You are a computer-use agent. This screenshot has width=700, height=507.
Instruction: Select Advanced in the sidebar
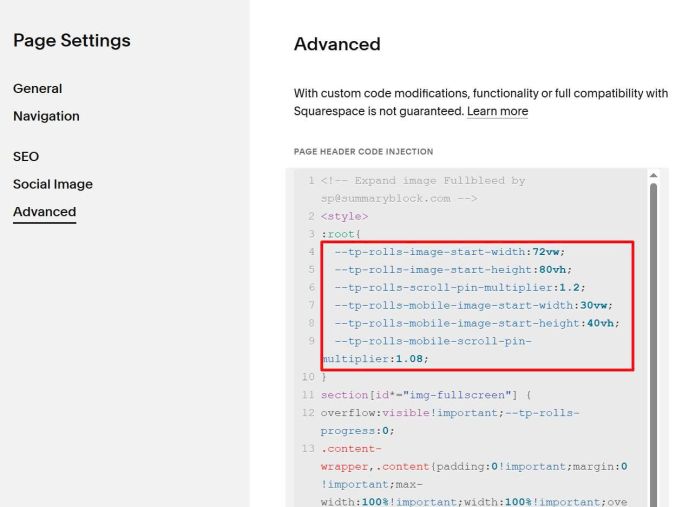click(44, 212)
